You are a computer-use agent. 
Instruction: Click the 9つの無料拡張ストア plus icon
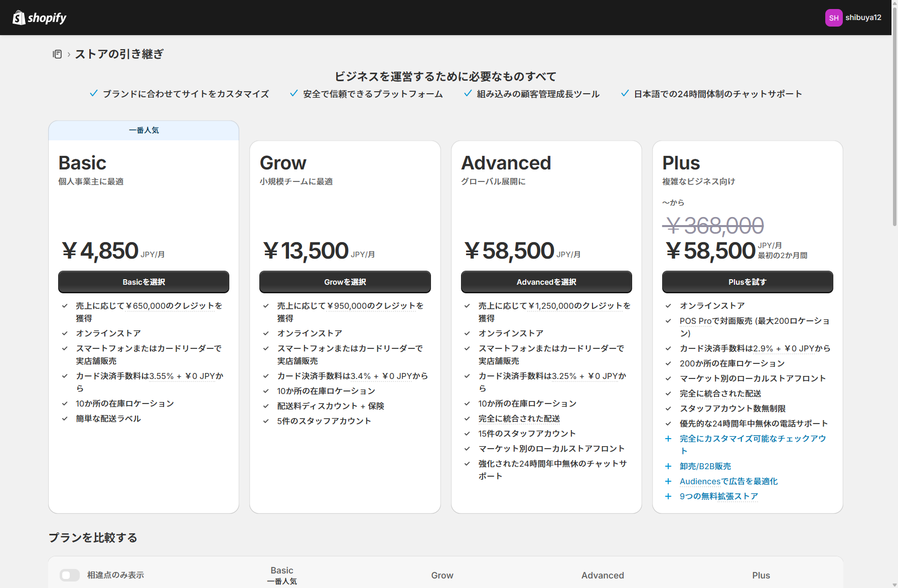(668, 497)
